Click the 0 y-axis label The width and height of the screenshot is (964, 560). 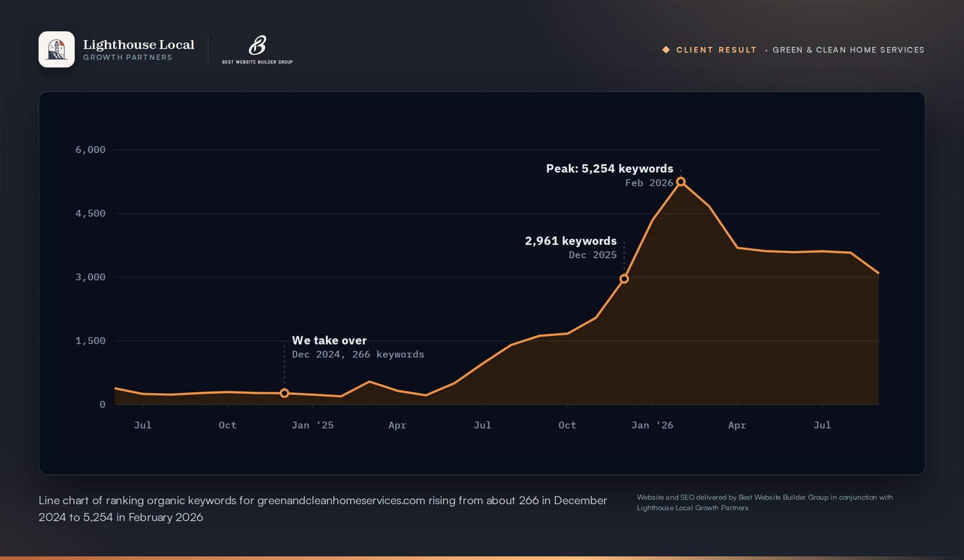pyautogui.click(x=102, y=405)
